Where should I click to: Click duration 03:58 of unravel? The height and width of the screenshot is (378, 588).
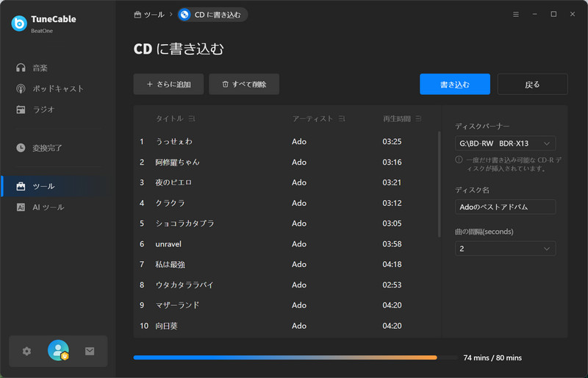(392, 244)
